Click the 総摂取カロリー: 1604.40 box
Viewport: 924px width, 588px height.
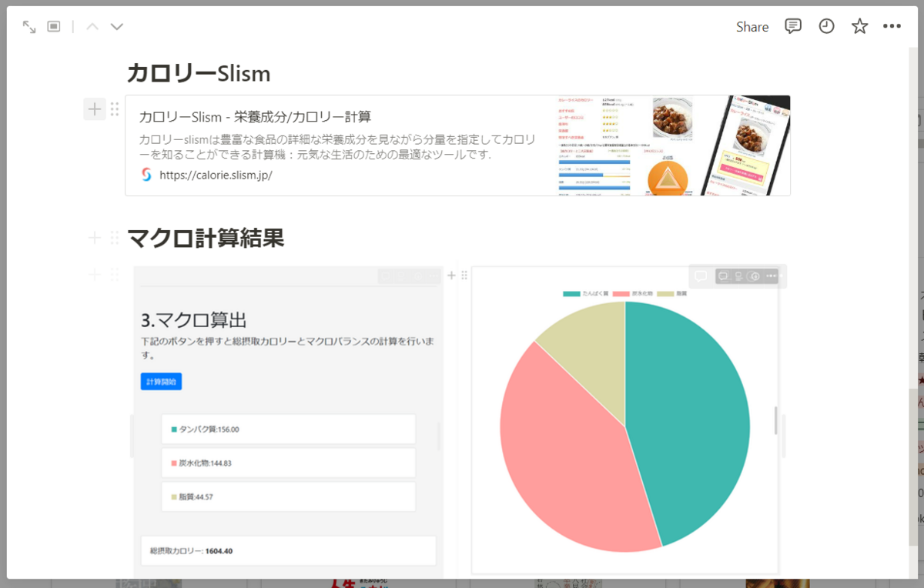pos(289,551)
